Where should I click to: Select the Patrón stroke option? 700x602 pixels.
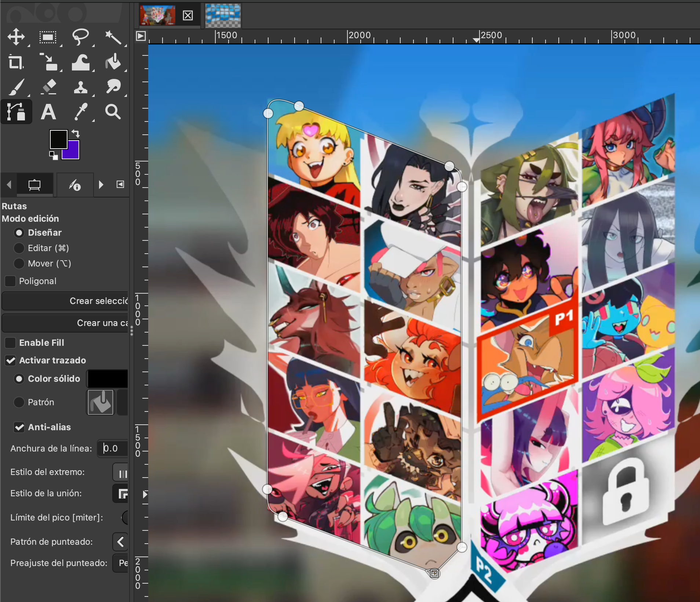coord(19,402)
